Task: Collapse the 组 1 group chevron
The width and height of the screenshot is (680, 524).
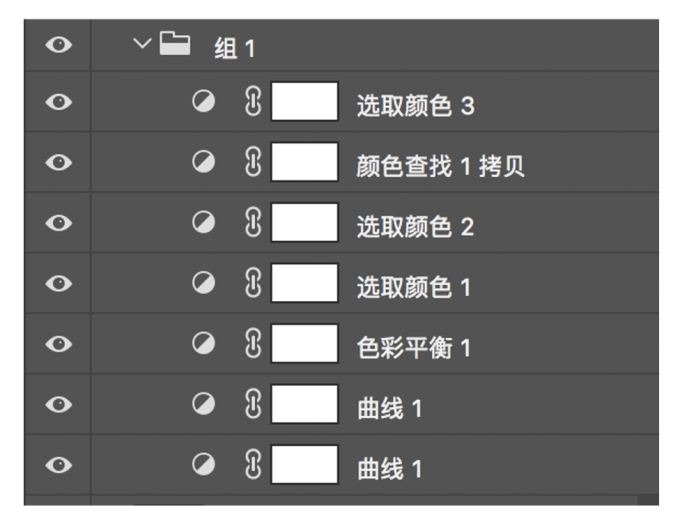Action: point(139,44)
